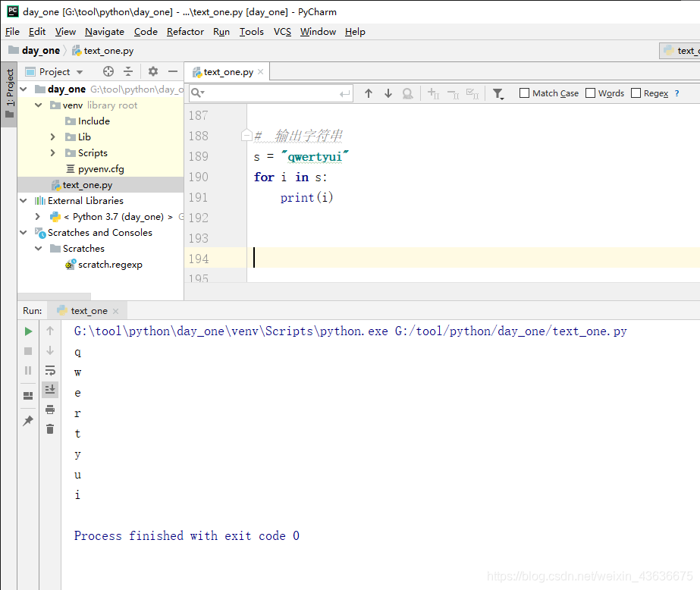The height and width of the screenshot is (590, 700).
Task: Enable the Words checkbox
Action: [590, 93]
